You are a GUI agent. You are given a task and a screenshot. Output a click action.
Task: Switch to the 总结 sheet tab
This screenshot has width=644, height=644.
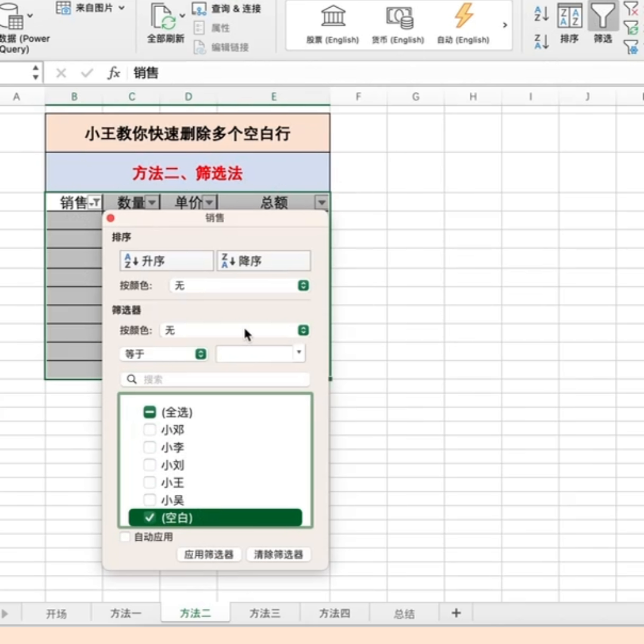(404, 614)
